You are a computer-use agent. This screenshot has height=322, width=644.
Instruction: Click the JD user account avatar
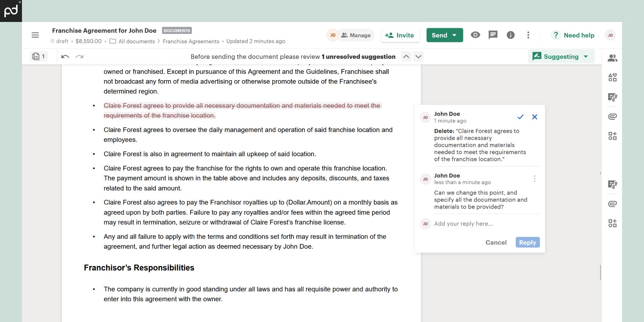click(610, 35)
